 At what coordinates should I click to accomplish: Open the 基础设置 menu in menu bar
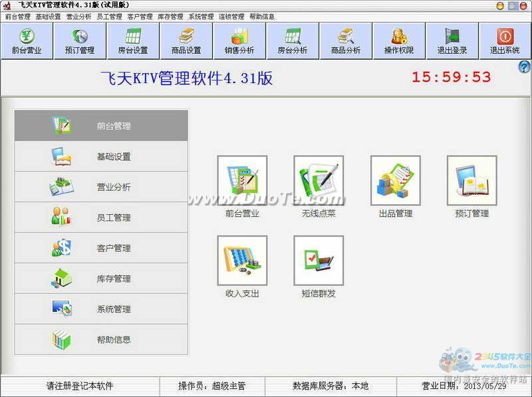[x=48, y=17]
